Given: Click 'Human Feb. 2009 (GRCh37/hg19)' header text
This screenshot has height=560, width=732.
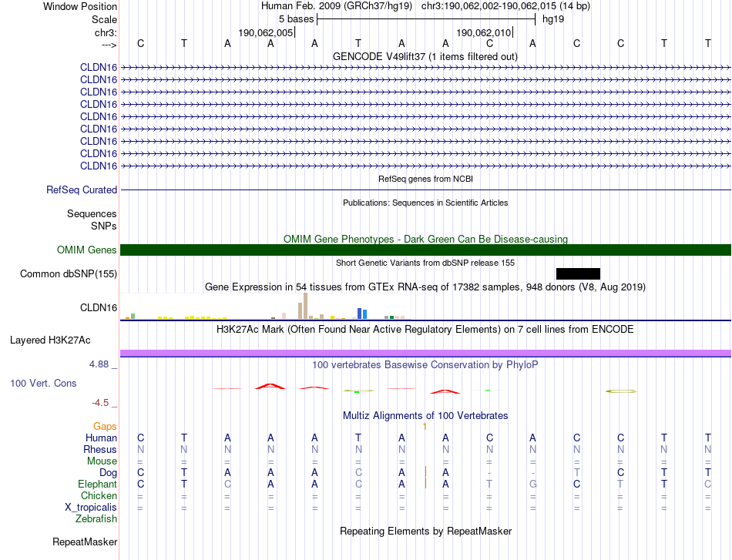Looking at the screenshot, I should point(337,6).
